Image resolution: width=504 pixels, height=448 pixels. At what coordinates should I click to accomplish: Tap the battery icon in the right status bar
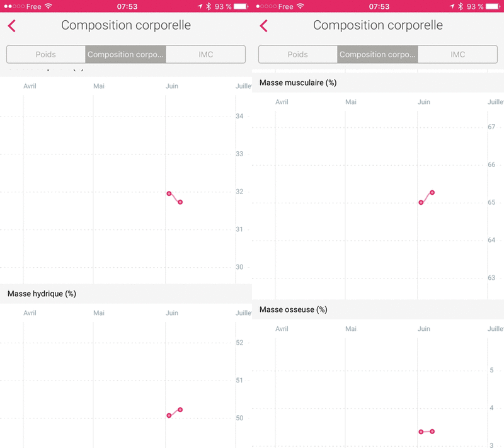coord(493,6)
